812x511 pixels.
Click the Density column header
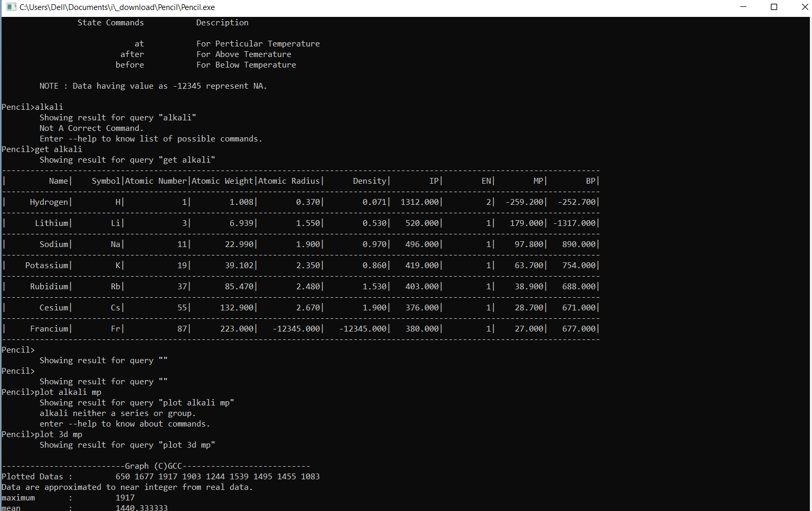(370, 181)
